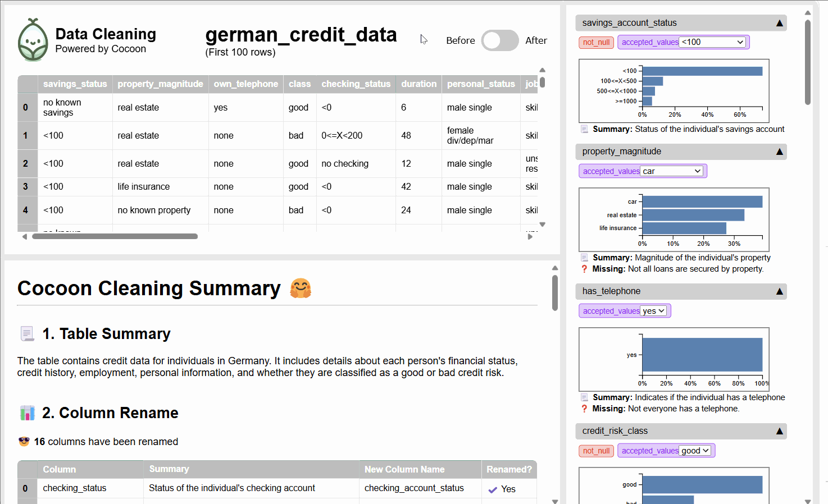This screenshot has height=504, width=828.
Task: Click the scroll icon beside Table Summary
Action: (x=27, y=334)
